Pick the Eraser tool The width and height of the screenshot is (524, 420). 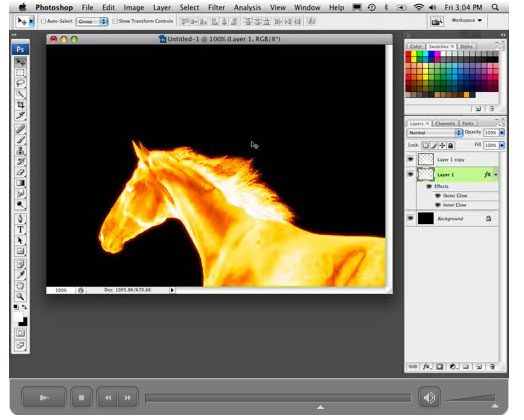[20, 172]
